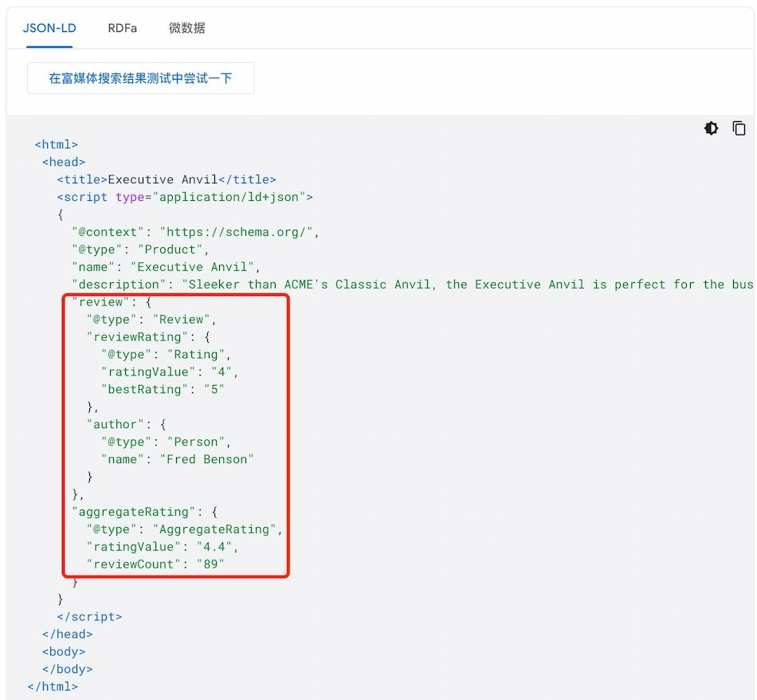Click the "aggregateRating" property key
Screen dimensions: 757x700
point(133,512)
